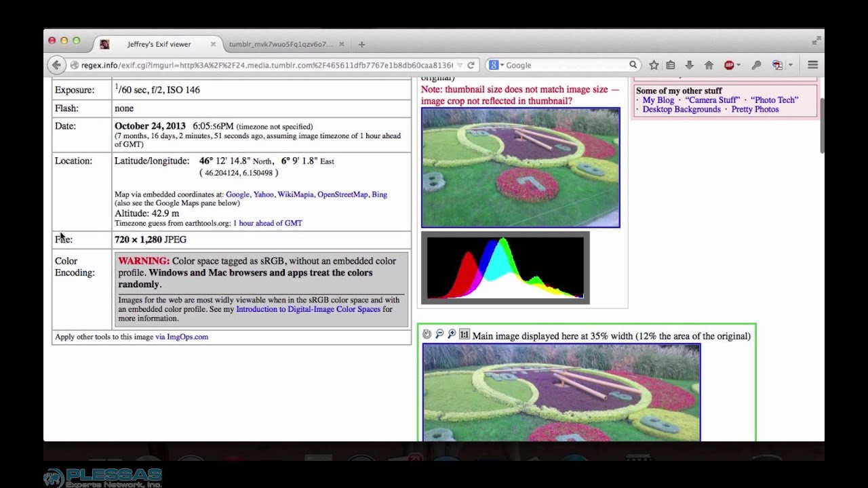Click the main flower clock image
The width and height of the screenshot is (868, 488).
(x=561, y=392)
